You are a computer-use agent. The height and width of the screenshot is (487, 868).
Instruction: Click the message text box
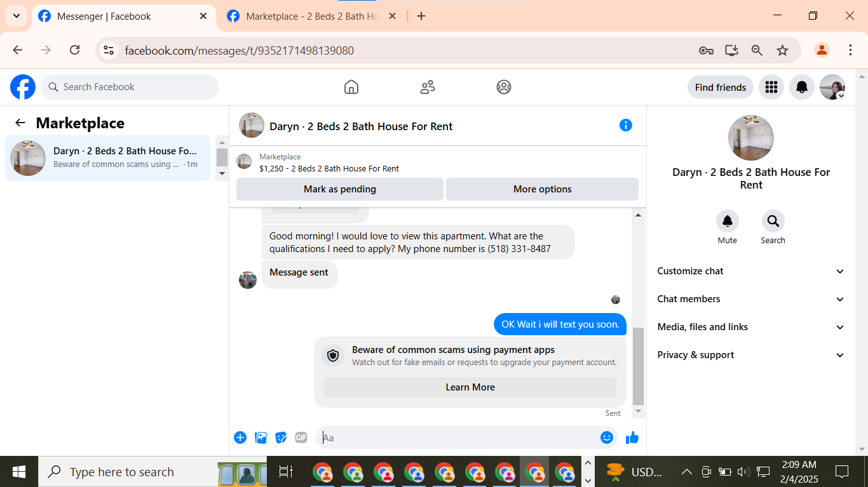(x=458, y=437)
